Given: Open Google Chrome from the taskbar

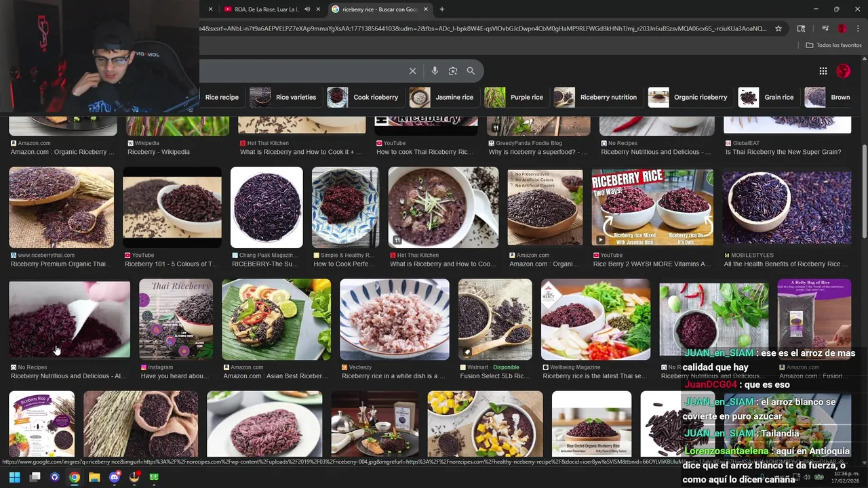Looking at the screenshot, I should pos(75,477).
